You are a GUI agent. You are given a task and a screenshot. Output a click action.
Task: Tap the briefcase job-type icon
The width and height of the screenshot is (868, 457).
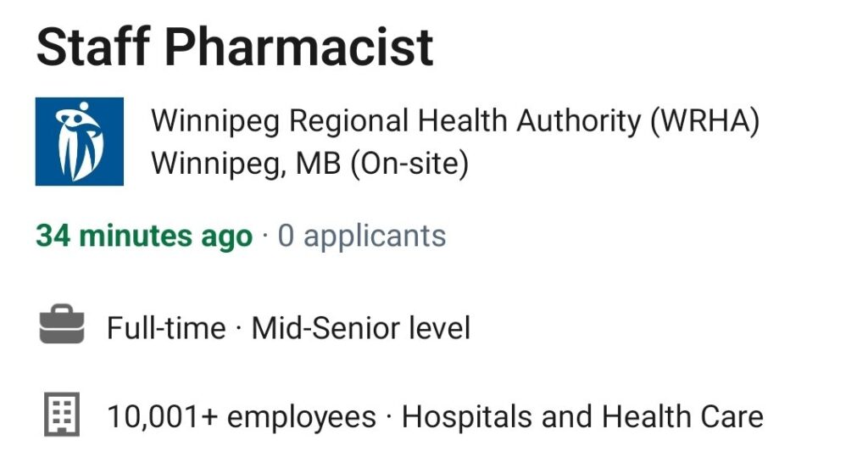pyautogui.click(x=62, y=325)
